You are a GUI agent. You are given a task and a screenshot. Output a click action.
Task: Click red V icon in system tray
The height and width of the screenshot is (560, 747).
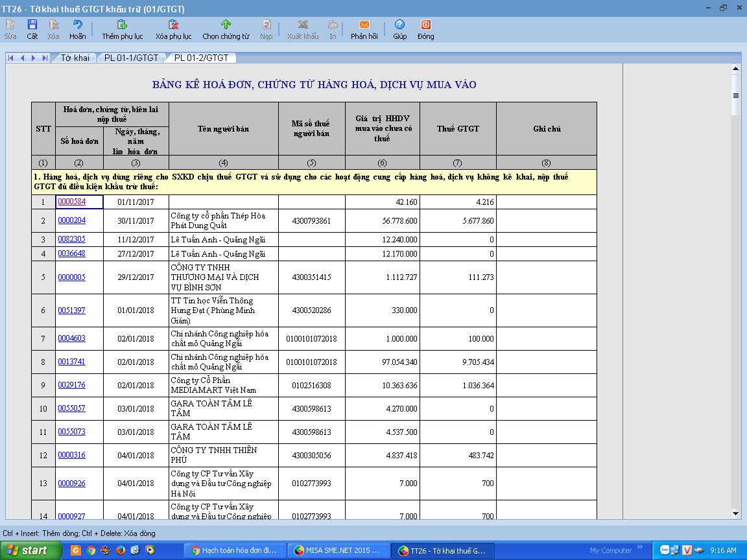click(x=687, y=550)
